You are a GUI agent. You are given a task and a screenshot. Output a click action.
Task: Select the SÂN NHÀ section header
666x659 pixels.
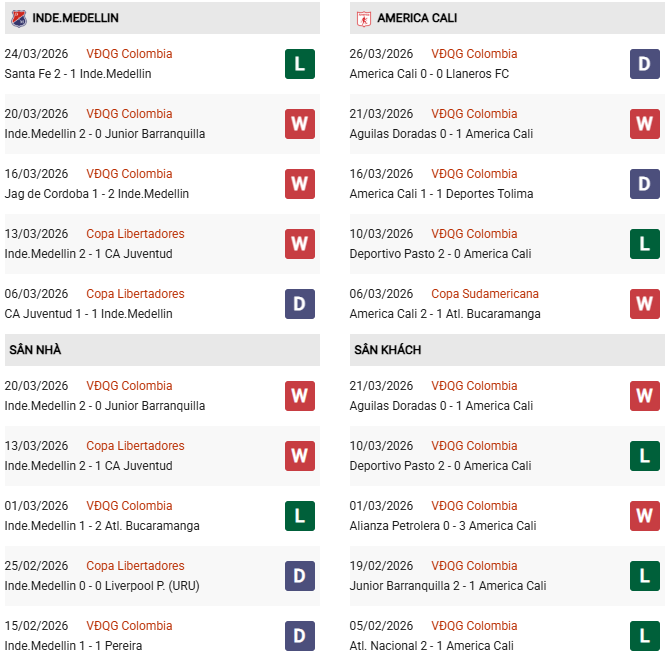[x=36, y=350]
